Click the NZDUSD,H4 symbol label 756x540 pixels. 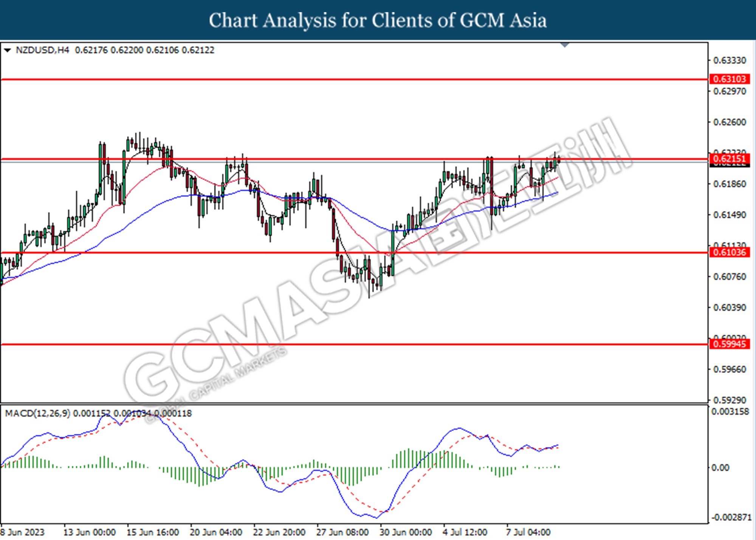[x=42, y=50]
